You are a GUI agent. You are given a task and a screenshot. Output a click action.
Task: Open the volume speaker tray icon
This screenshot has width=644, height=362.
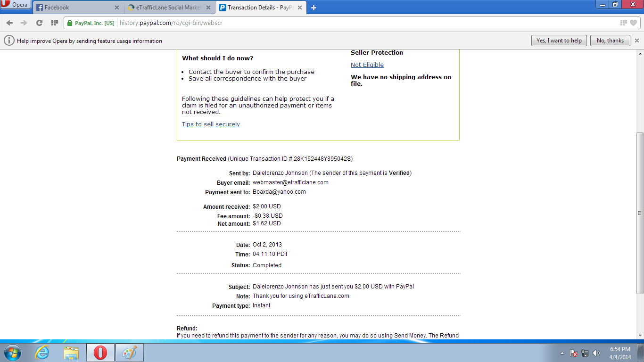pos(596,353)
